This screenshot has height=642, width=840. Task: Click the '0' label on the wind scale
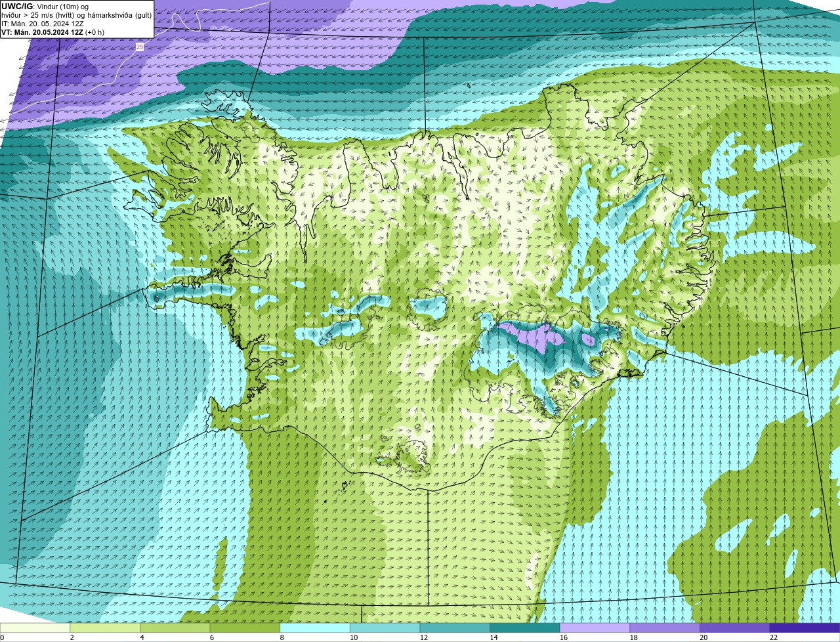[x=2, y=637]
